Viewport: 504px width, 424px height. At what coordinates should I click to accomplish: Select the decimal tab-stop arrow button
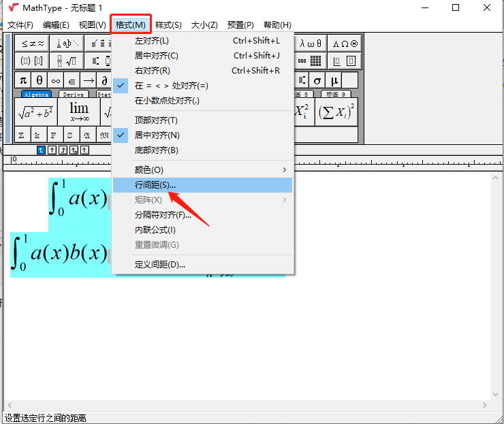coord(85,150)
